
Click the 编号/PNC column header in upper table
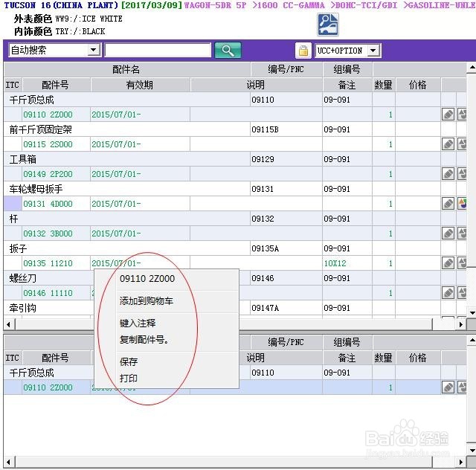(286, 69)
